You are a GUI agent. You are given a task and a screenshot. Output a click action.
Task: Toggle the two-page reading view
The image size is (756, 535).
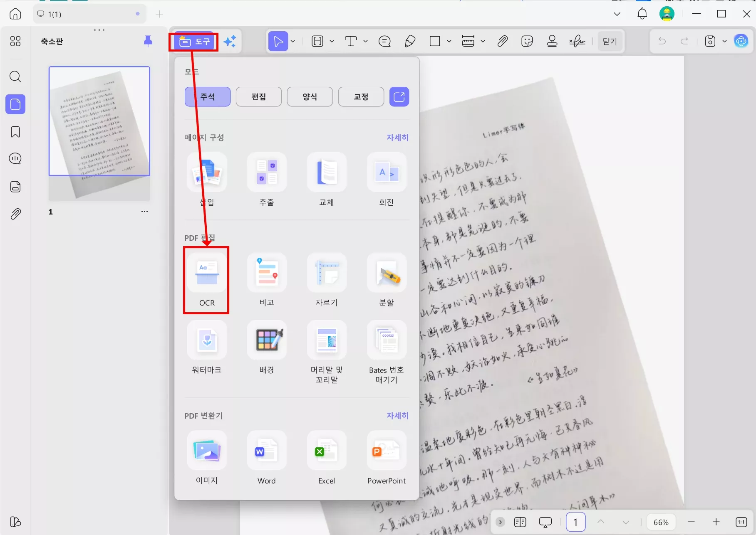click(520, 522)
